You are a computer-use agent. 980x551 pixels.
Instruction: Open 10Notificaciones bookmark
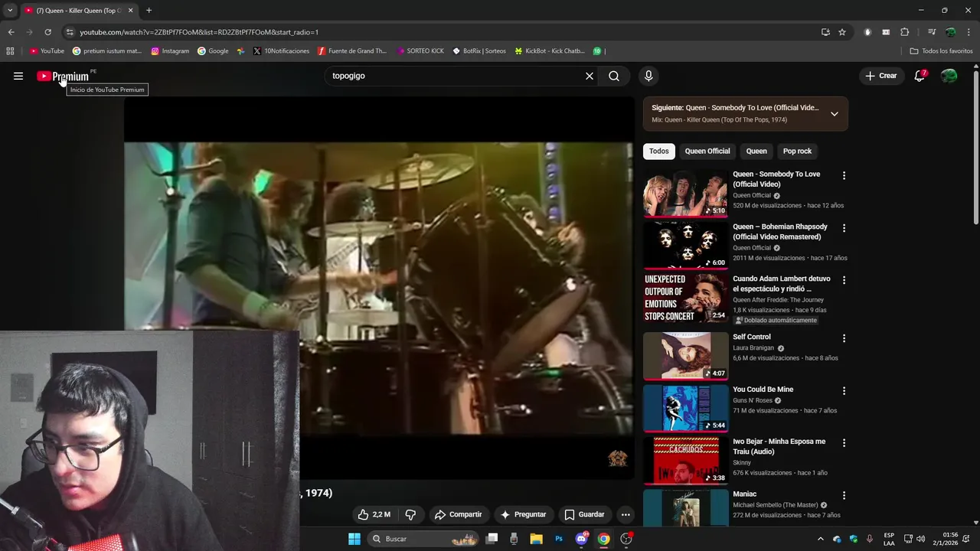[x=281, y=51]
